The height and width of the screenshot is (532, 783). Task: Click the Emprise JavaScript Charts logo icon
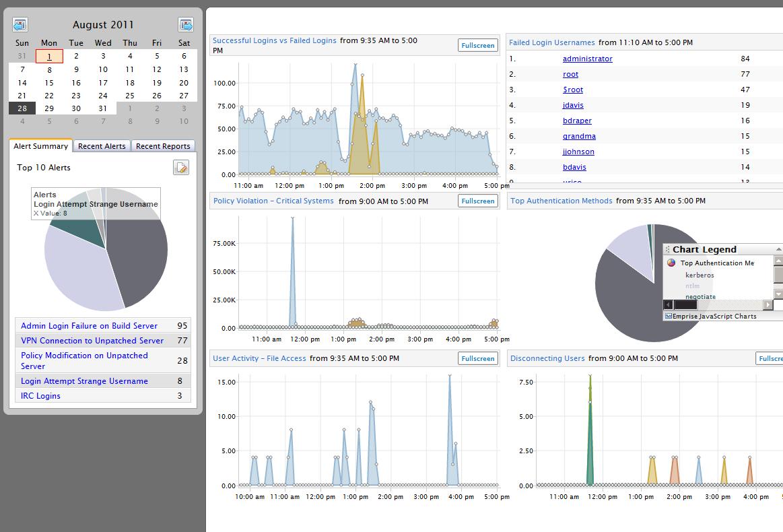click(668, 317)
